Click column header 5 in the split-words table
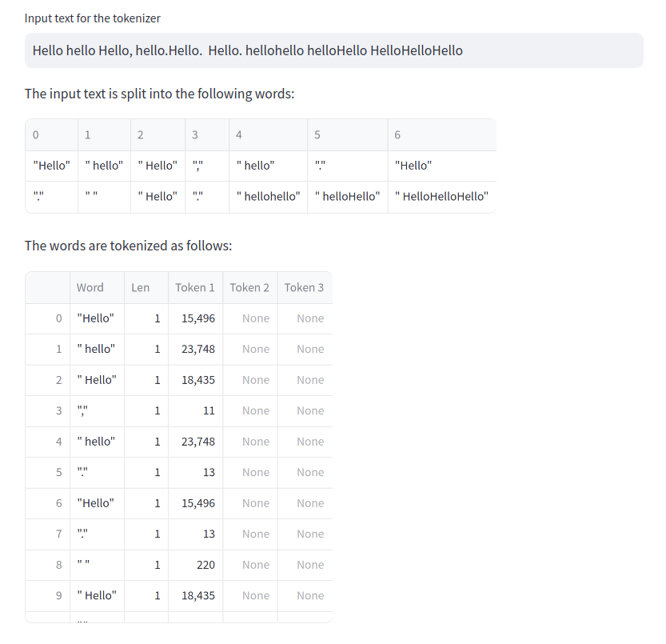This screenshot has height=644, width=666. (347, 134)
